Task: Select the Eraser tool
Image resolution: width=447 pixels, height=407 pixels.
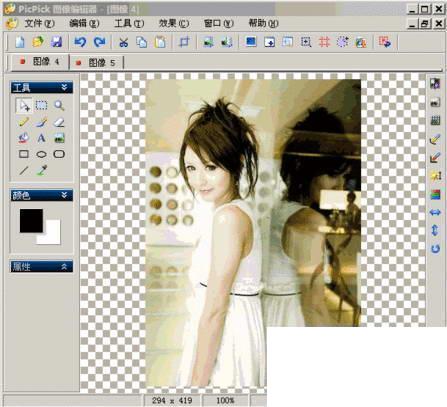Action: [x=59, y=122]
